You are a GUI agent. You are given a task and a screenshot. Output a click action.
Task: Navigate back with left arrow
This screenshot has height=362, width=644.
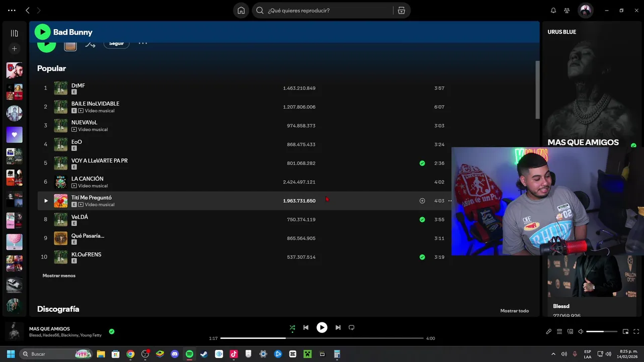(28, 10)
